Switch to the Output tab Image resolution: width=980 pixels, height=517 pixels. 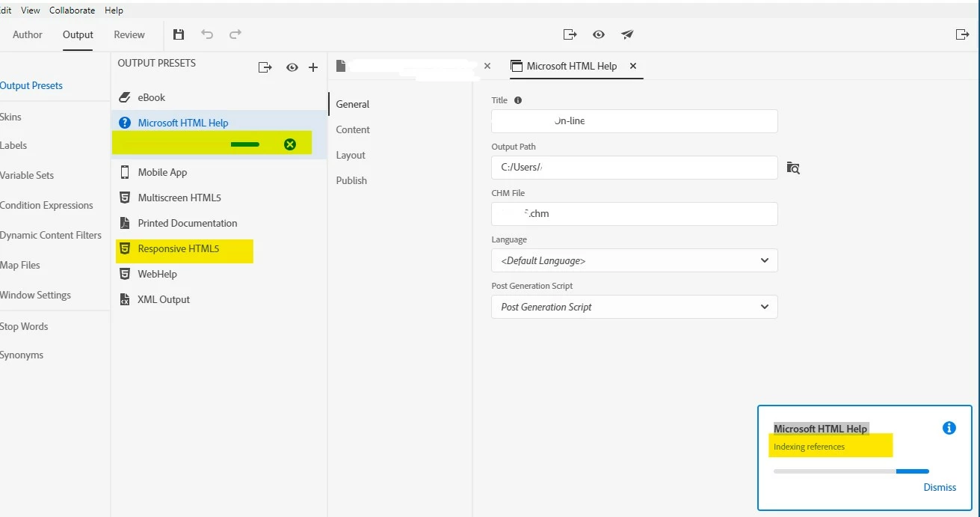point(78,34)
